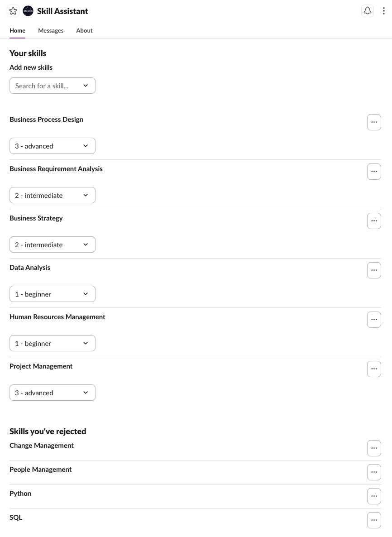Click the ellipsis beside People Management
Image resolution: width=392 pixels, height=537 pixels.
374,472
